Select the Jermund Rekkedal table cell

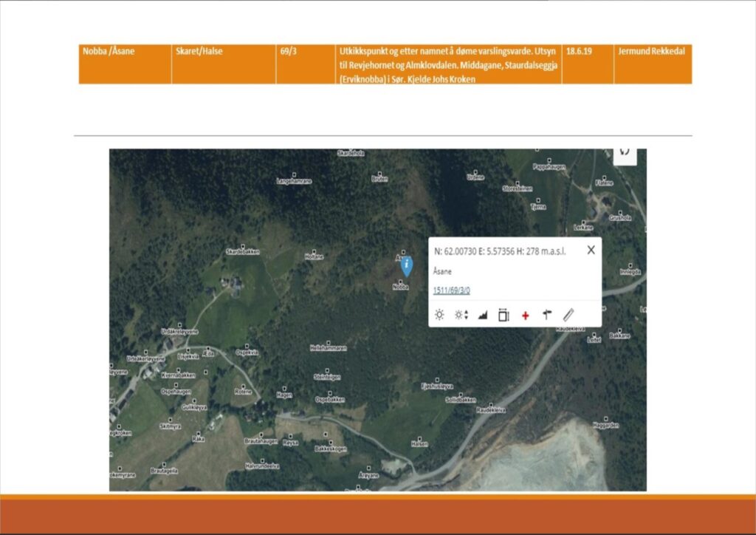[x=650, y=52]
